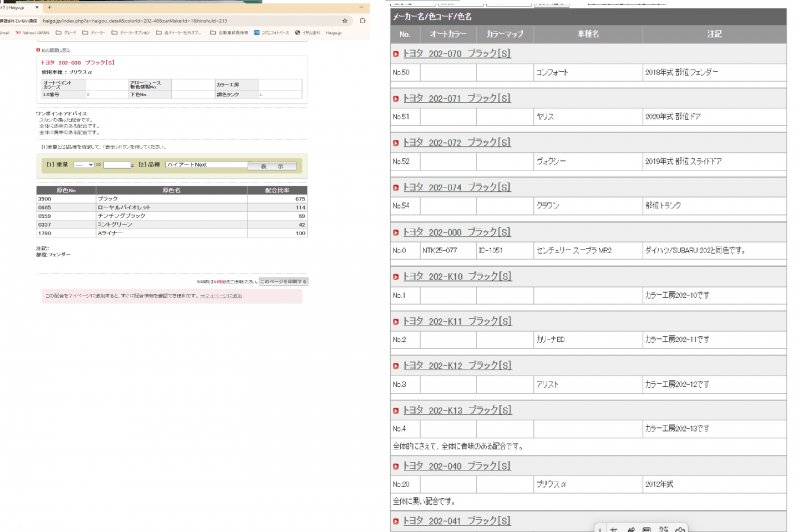Open トヨタ 202-K13 ブラック[S] link

coord(457,410)
